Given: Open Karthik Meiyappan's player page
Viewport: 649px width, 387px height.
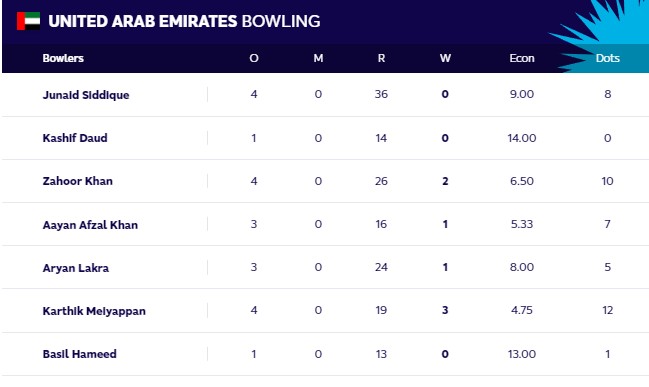Looking at the screenshot, I should point(94,311).
